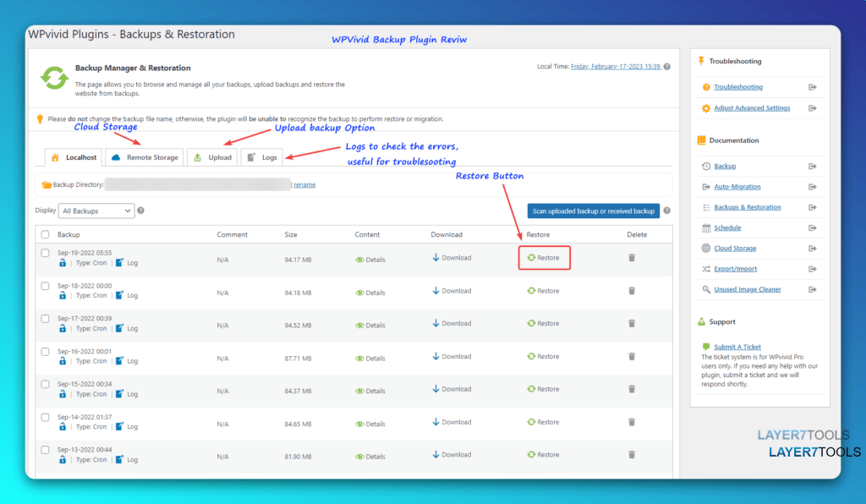This screenshot has width=866, height=504.
Task: Click external link icon beside Backup documentation
Action: click(813, 166)
